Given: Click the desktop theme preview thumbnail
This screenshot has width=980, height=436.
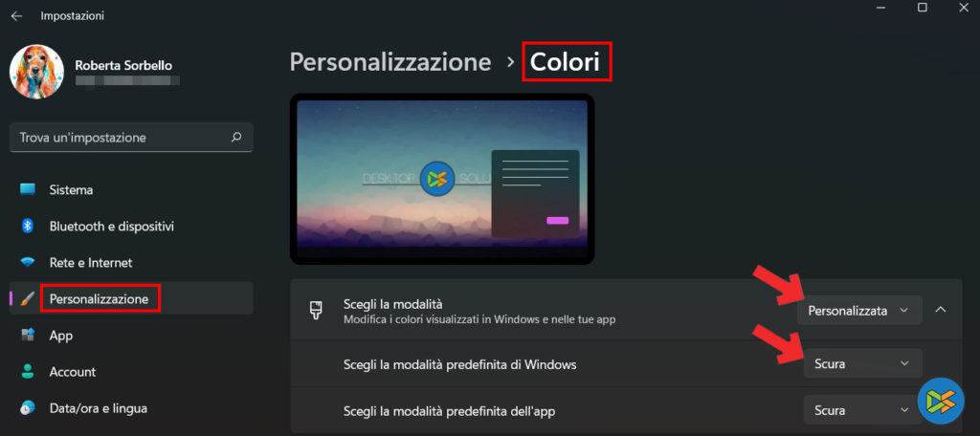Looking at the screenshot, I should pyautogui.click(x=442, y=179).
